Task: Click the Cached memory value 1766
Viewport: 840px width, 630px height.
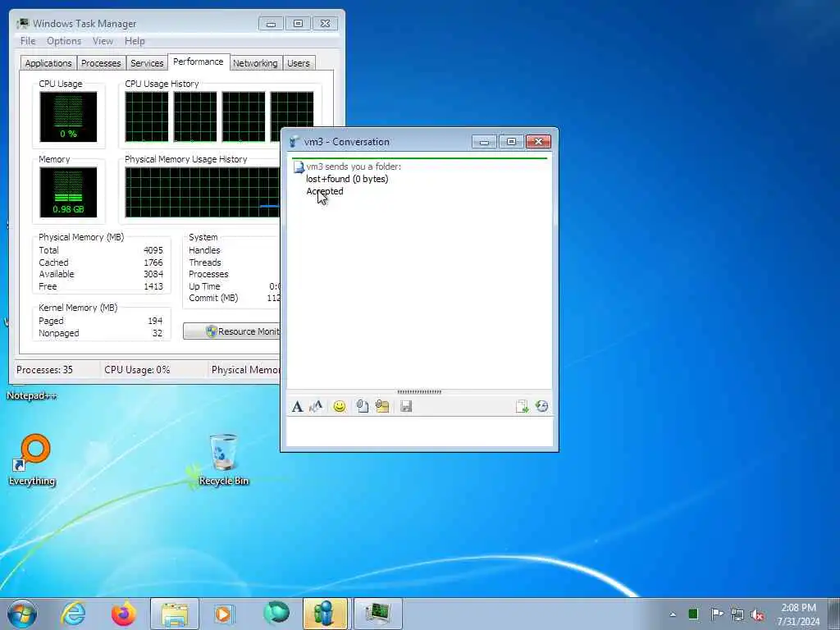Action: 153,263
